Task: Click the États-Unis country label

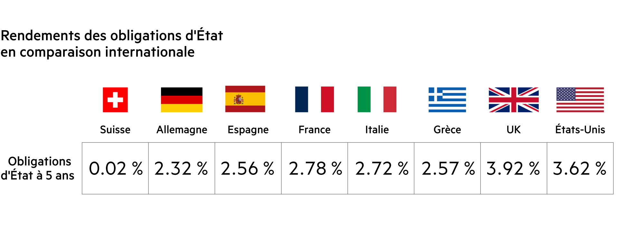Action: (580, 130)
